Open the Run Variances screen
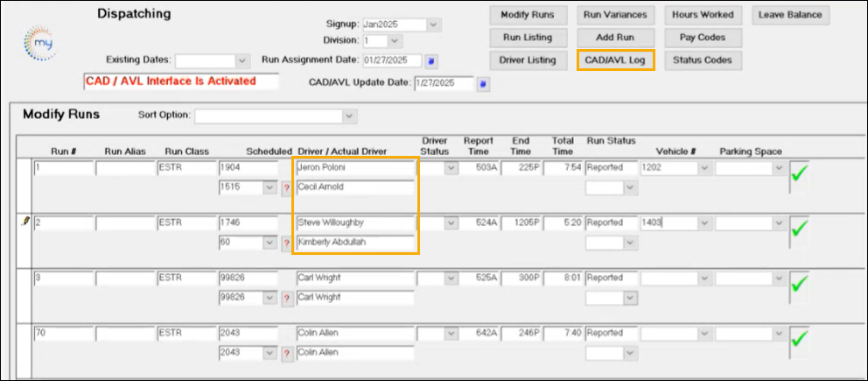Screen dimensions: 868x381 pyautogui.click(x=614, y=16)
